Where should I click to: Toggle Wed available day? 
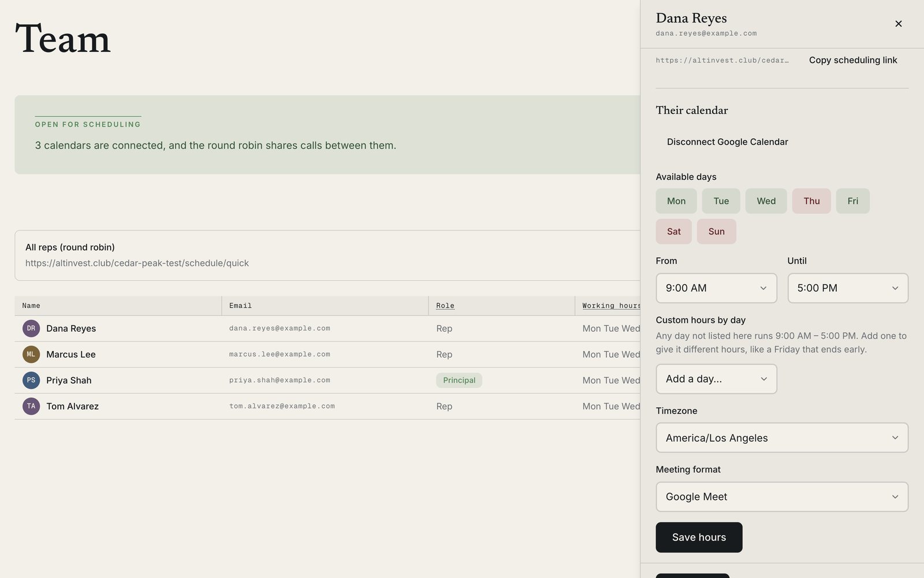766,201
